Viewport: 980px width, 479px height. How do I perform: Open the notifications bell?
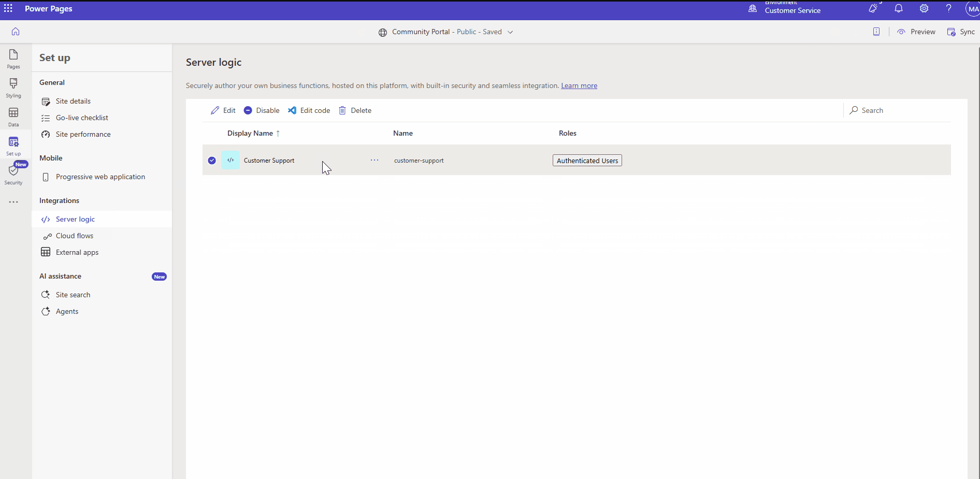pyautogui.click(x=899, y=9)
